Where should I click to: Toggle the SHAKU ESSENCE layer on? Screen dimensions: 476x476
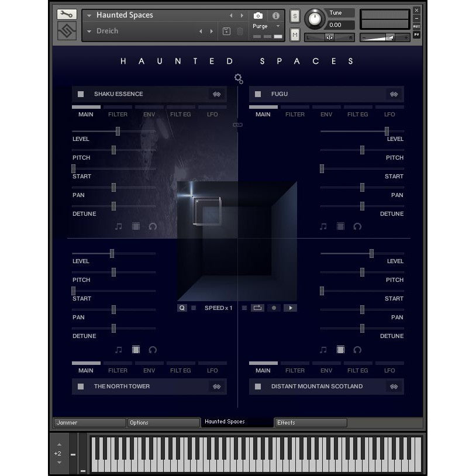pyautogui.click(x=80, y=94)
